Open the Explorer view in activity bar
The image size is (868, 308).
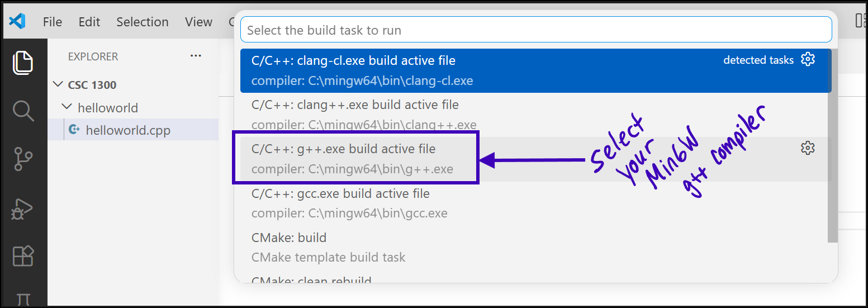point(23,62)
